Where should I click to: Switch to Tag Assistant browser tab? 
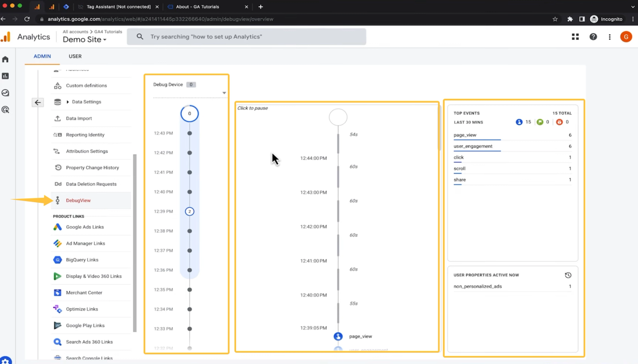[x=118, y=7]
